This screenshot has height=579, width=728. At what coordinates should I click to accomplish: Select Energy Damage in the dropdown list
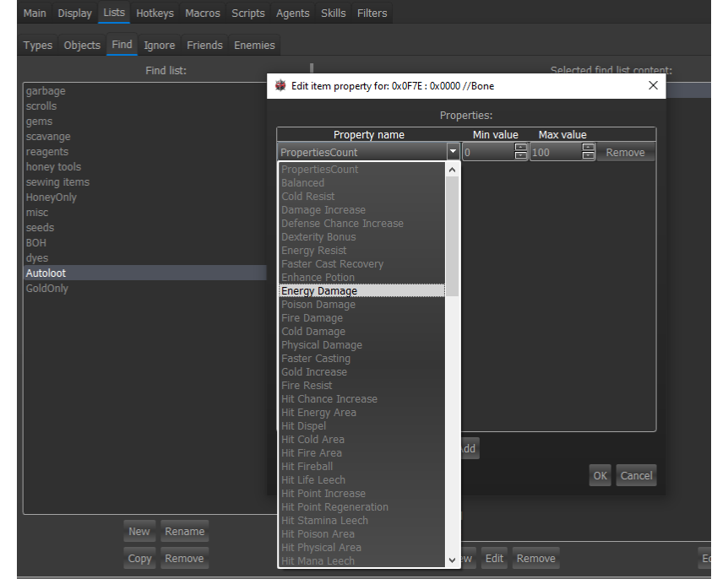click(x=361, y=291)
